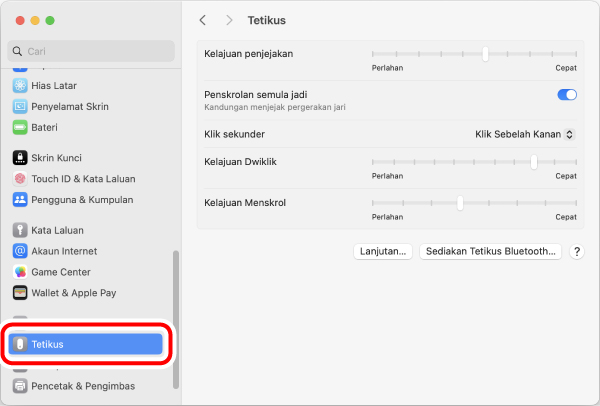Viewport: 600px width, 406px height.
Task: Click the green Bateri icon
Action: point(19,128)
